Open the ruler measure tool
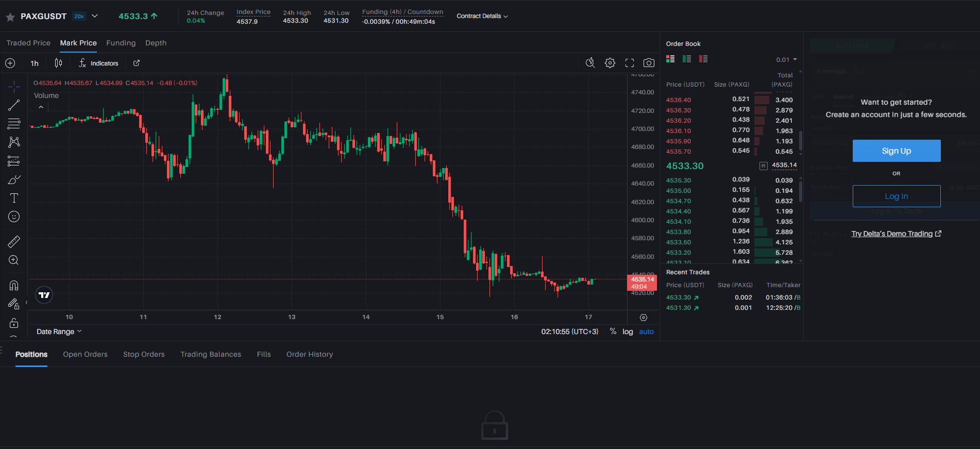Viewport: 980px width, 449px height. click(14, 241)
